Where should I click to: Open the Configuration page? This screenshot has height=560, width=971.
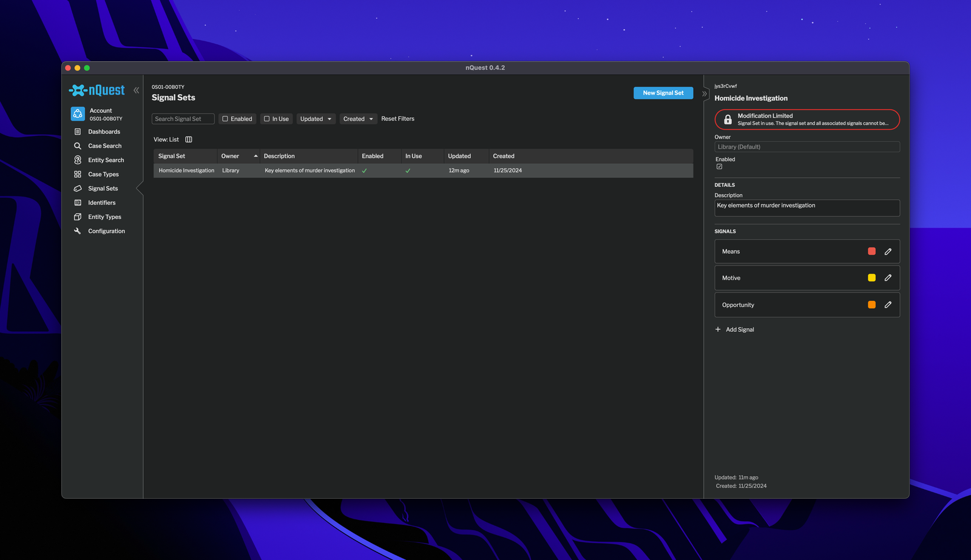[x=107, y=231]
